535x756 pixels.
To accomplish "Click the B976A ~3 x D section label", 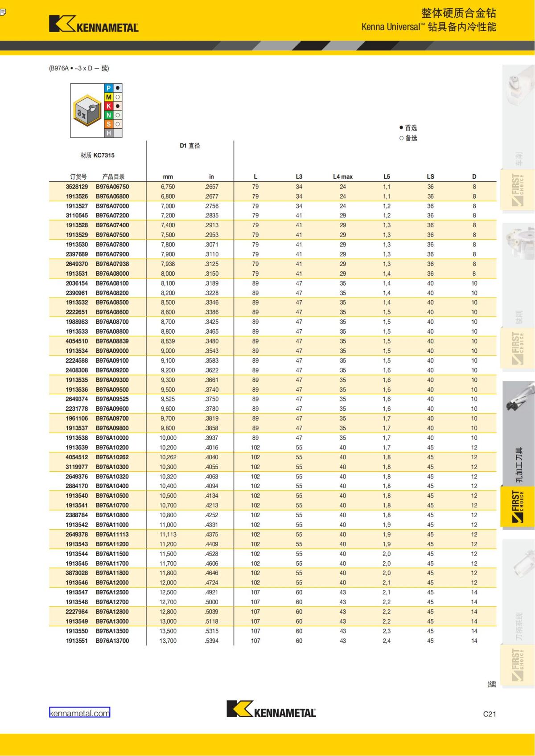I will [x=79, y=68].
